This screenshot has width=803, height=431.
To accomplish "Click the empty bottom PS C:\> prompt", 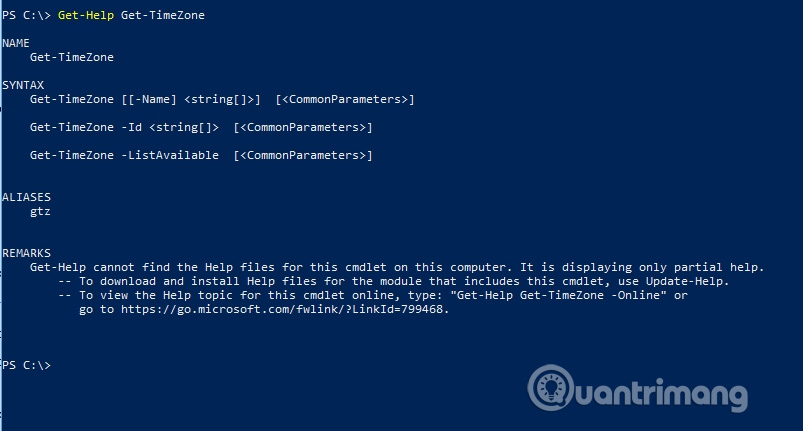I will (26, 366).
